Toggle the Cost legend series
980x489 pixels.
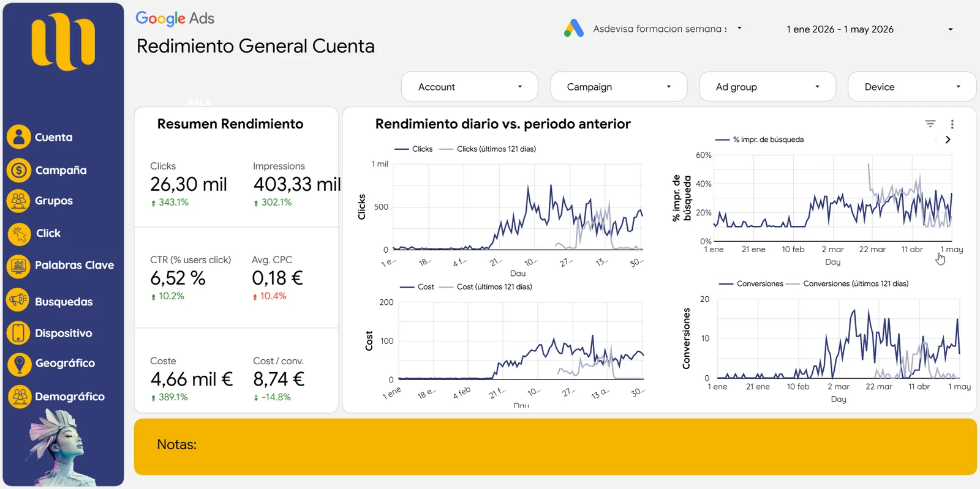(x=417, y=286)
